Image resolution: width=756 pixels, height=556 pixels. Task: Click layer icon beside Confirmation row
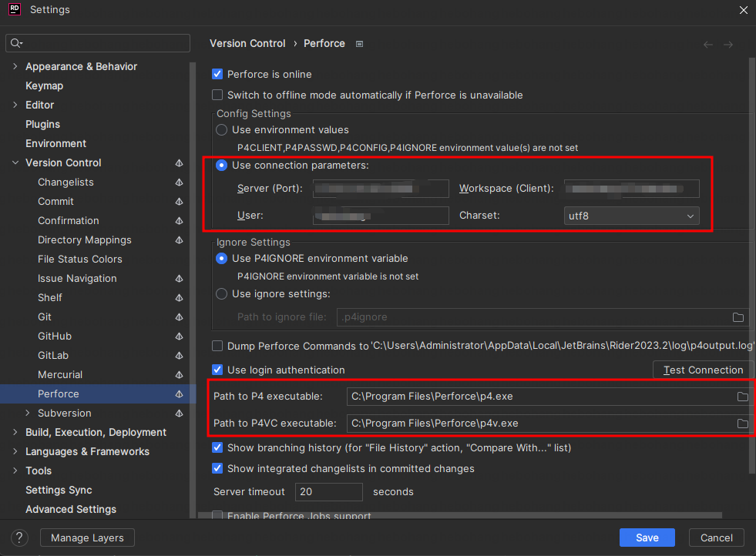(180, 221)
